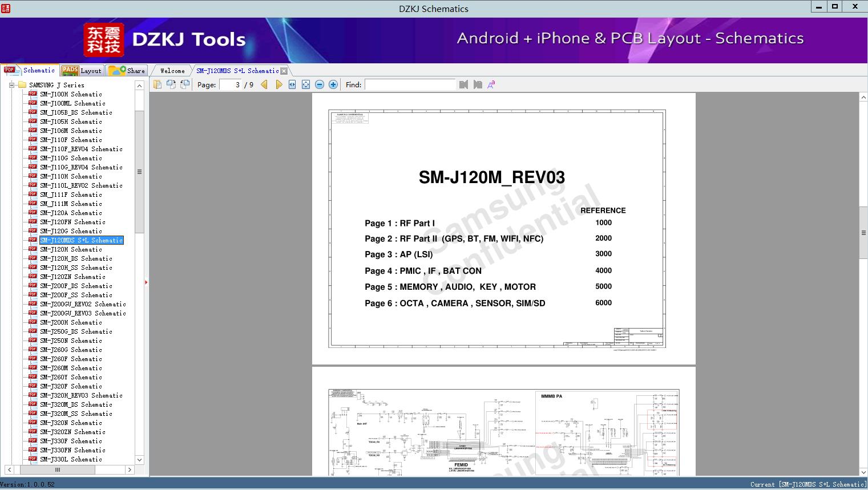Zoom out with the minus icon
Image resolution: width=868 pixels, height=490 pixels.
coord(320,84)
